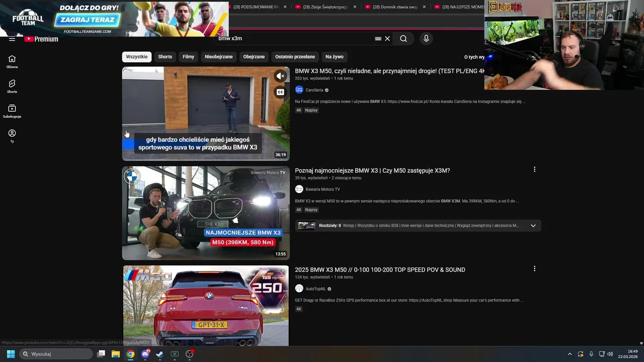Close the Zbóje Świętokrzyscy browser tab
Viewport: 644px width, 362px height.
(x=355, y=7)
